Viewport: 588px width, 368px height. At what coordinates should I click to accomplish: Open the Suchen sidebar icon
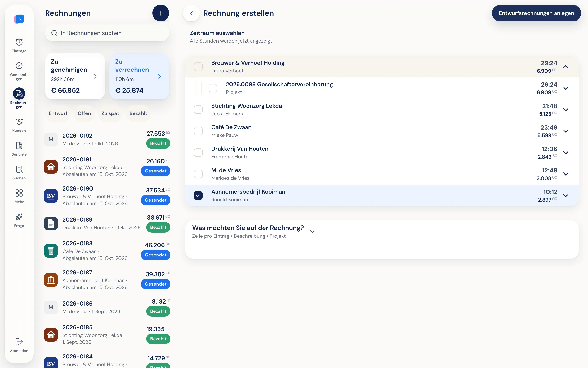click(x=19, y=169)
